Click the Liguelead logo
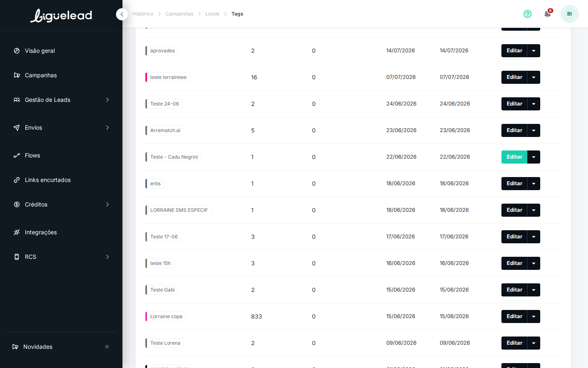Screen dimensions: 588x368 [x=61, y=16]
